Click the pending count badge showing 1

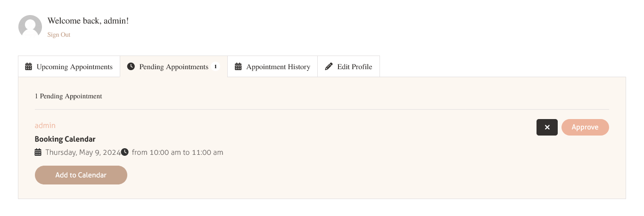[x=215, y=67]
